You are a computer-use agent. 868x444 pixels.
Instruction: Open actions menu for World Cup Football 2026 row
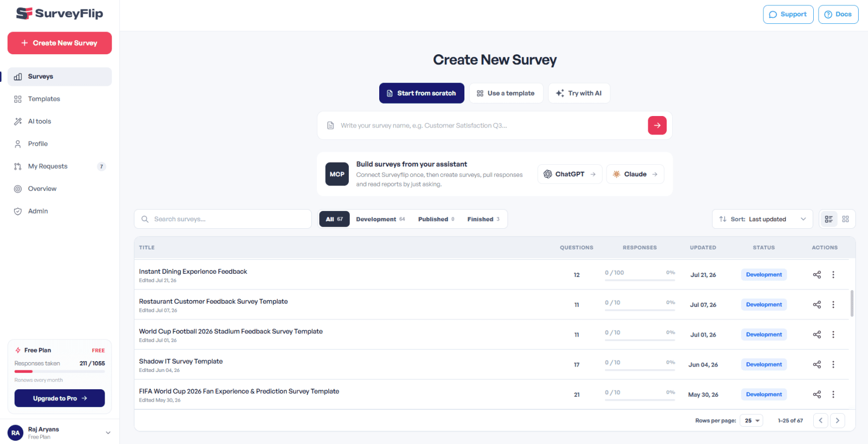(x=833, y=334)
